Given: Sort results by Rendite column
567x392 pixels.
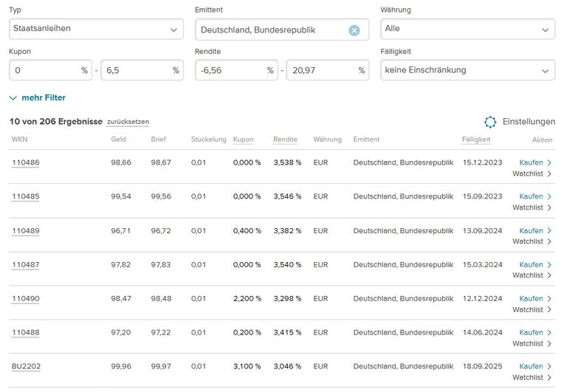Looking at the screenshot, I should pos(285,140).
